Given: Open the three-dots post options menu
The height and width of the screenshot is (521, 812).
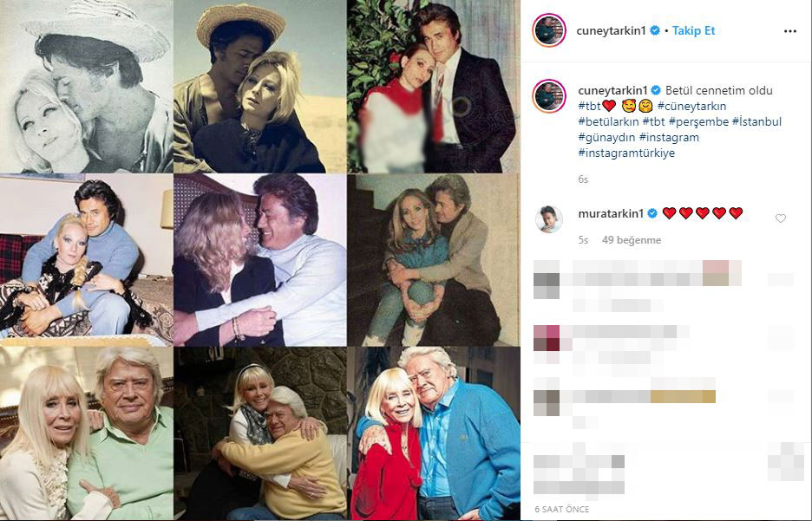Looking at the screenshot, I should [789, 31].
